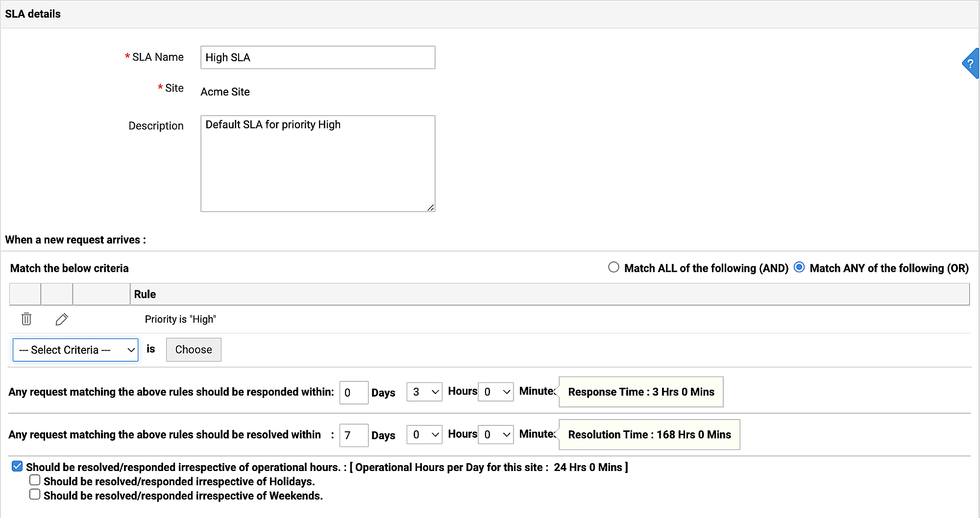Click the Description textarea resize handle
980x518 pixels.
click(431, 208)
